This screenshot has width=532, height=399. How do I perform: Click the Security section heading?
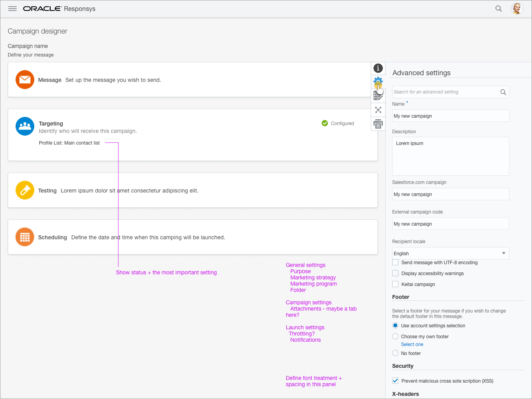(x=403, y=366)
